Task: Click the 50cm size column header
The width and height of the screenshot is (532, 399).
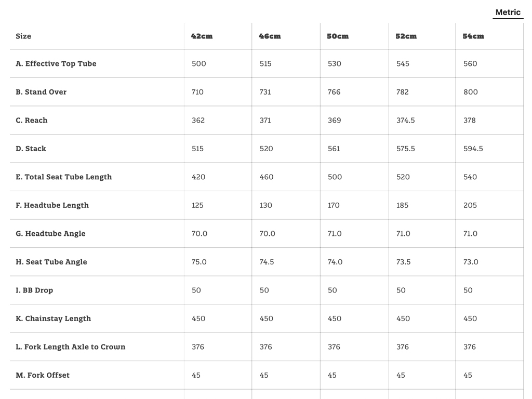Action: [x=338, y=36]
